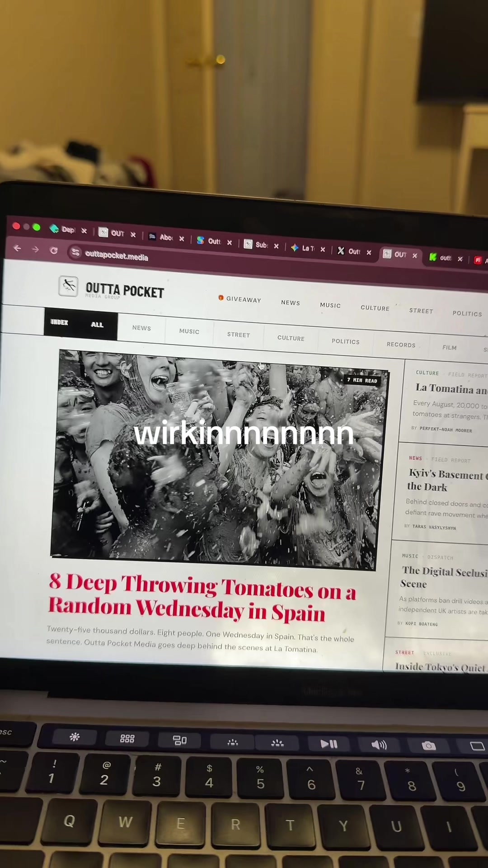Close the Dep tab
This screenshot has width=488, height=868.
(x=84, y=231)
